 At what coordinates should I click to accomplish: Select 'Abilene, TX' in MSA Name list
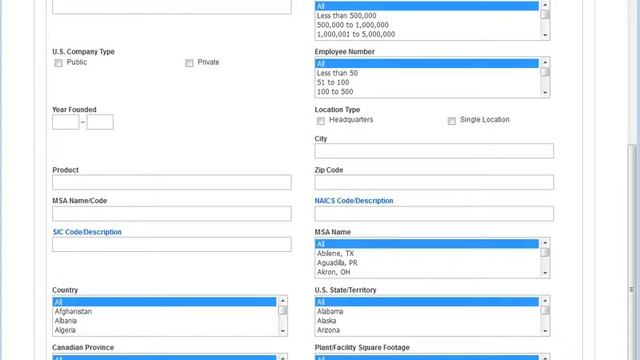(427, 253)
